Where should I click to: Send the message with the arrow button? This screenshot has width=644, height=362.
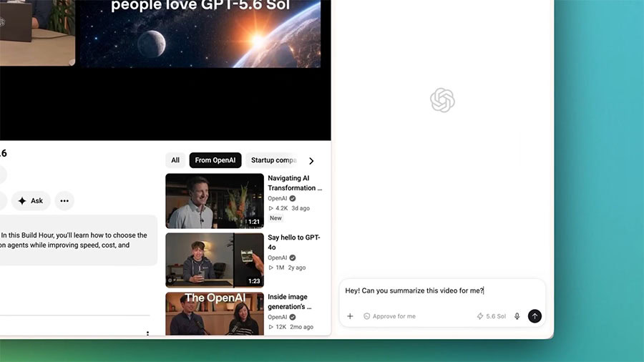(535, 316)
